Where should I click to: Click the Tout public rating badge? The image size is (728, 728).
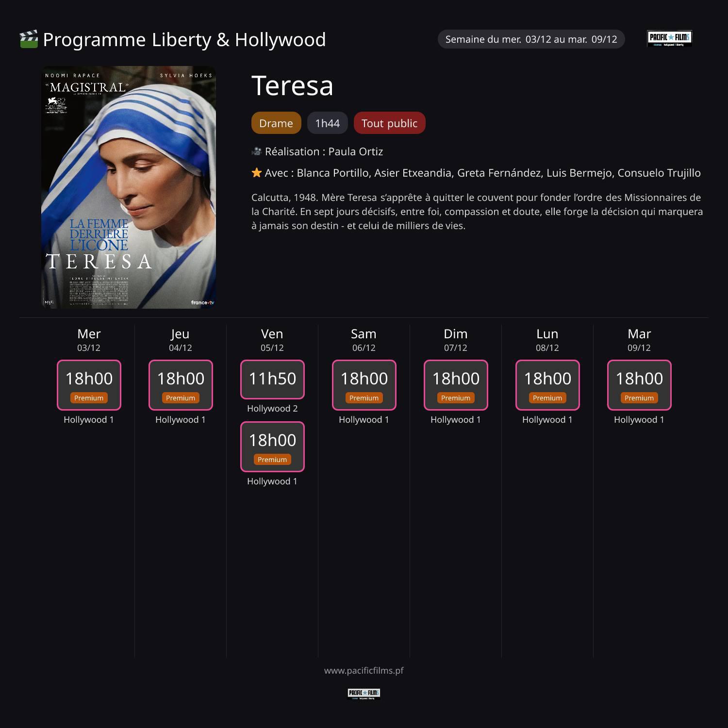(389, 123)
